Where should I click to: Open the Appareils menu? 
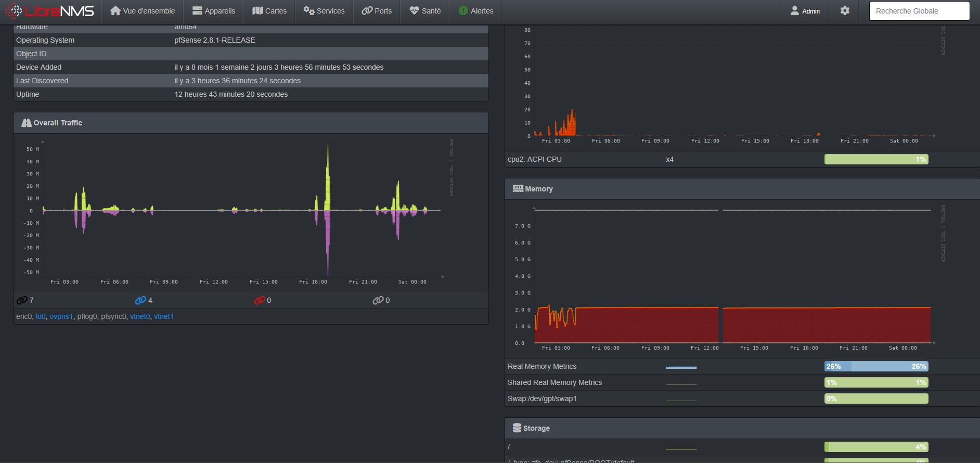click(x=214, y=11)
